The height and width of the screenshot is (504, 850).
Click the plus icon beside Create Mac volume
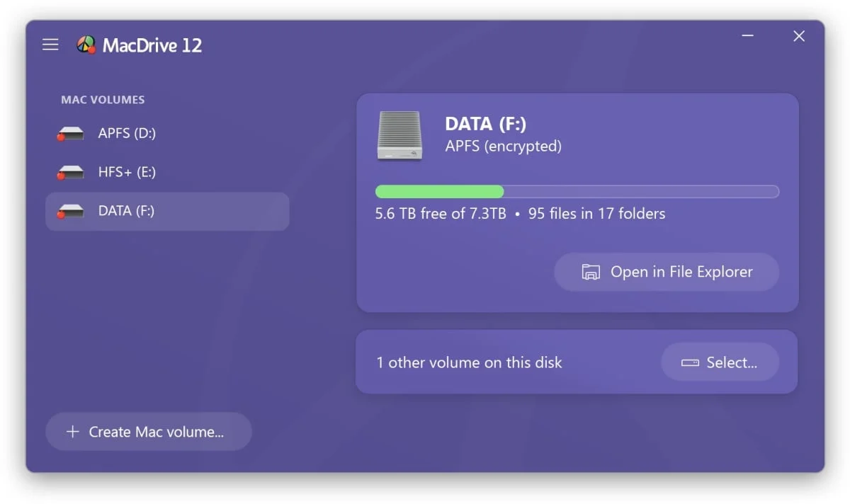click(72, 432)
